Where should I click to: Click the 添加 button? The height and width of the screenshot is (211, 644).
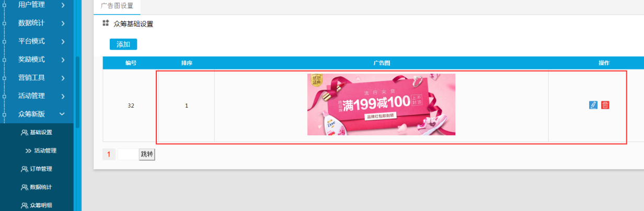123,44
